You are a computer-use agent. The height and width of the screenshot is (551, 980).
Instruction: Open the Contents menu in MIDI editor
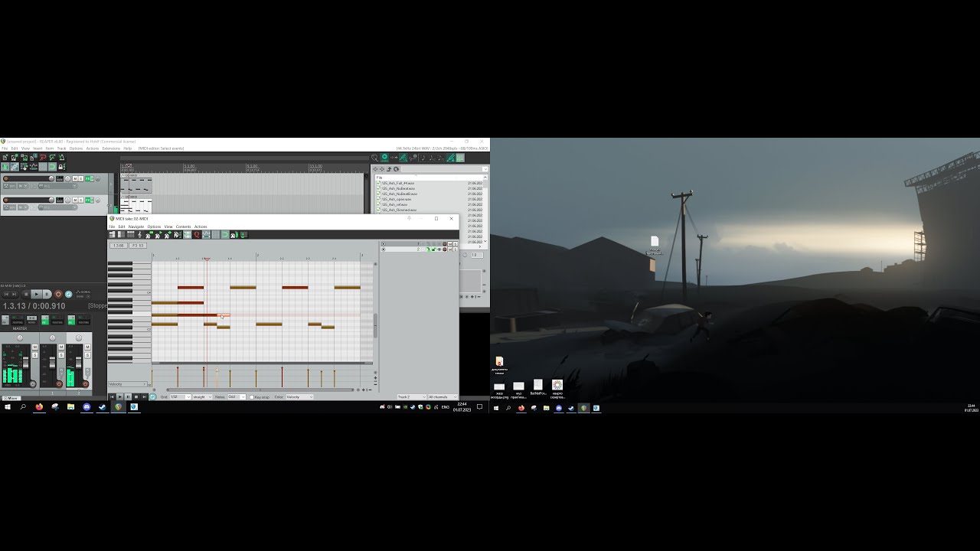point(184,227)
